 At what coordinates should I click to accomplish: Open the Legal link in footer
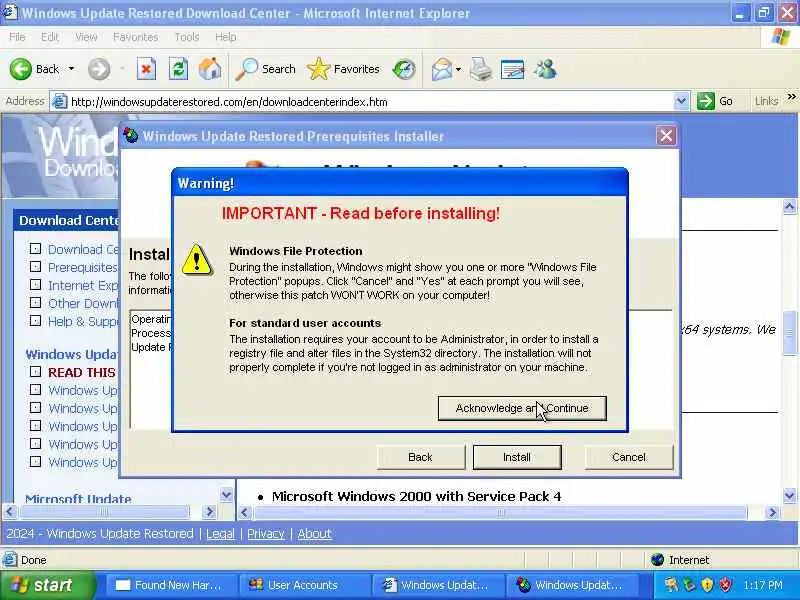coord(220,534)
